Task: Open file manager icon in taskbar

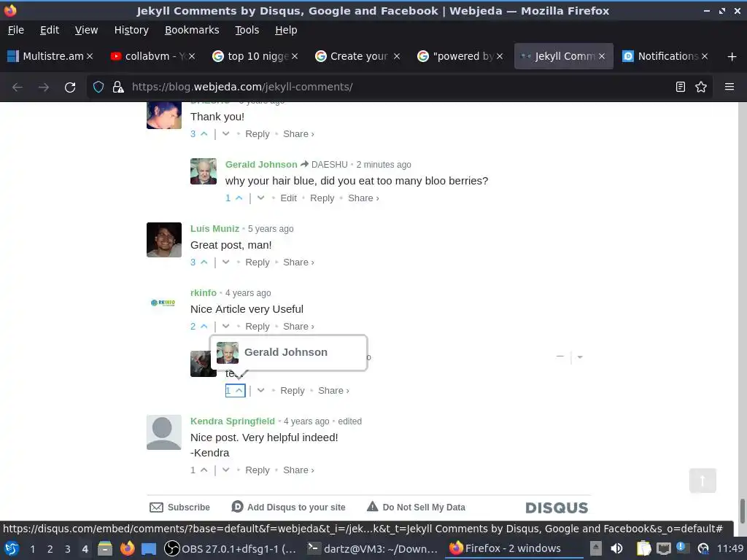Action: [x=105, y=548]
